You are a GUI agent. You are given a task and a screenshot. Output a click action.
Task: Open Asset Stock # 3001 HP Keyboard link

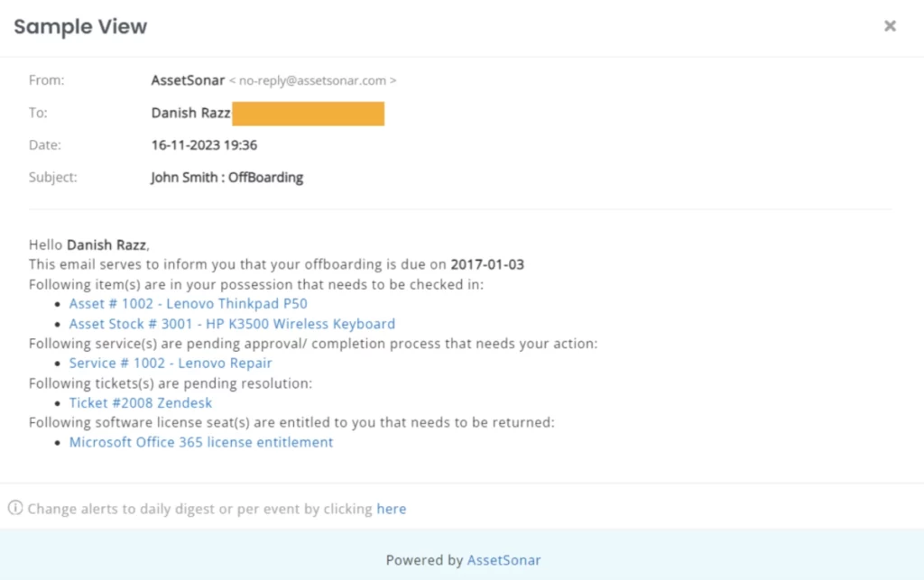[x=232, y=324]
